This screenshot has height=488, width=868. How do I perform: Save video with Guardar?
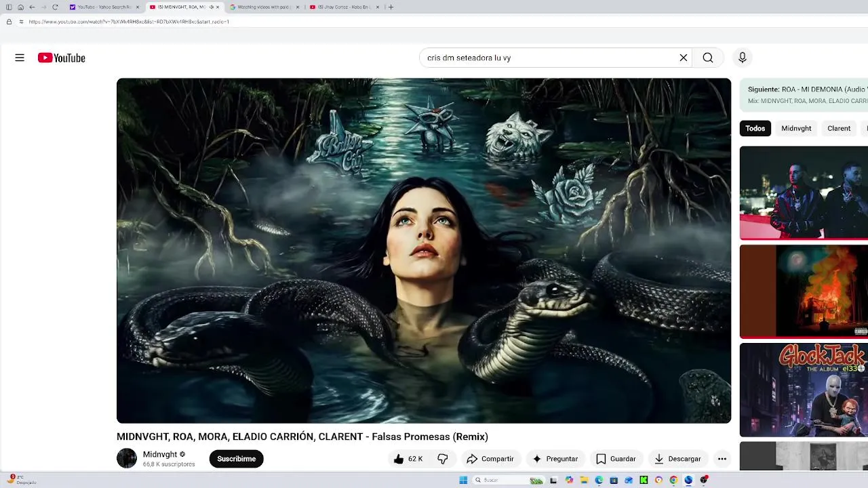coord(616,459)
